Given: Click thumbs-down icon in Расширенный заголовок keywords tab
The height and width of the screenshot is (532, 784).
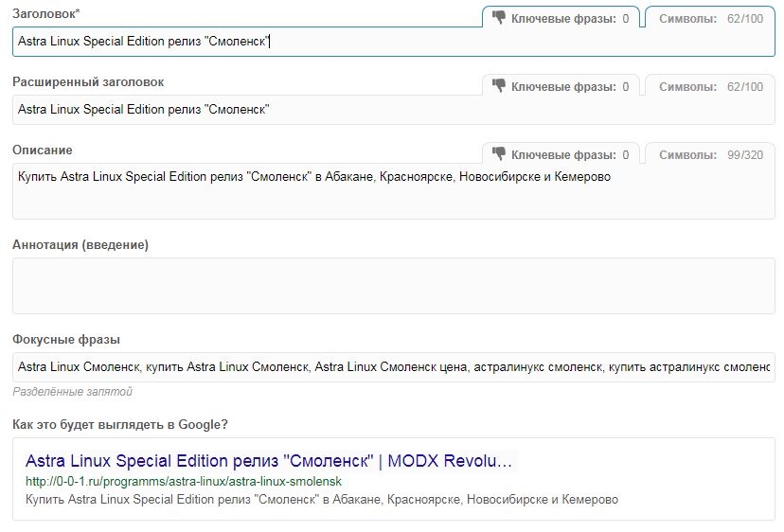Looking at the screenshot, I should pyautogui.click(x=498, y=86).
